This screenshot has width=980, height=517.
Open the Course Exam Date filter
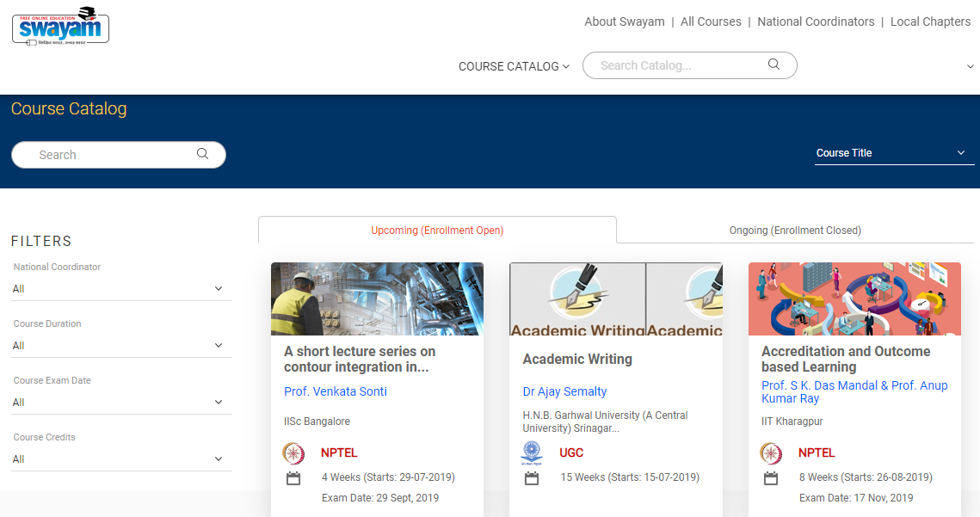coord(120,403)
